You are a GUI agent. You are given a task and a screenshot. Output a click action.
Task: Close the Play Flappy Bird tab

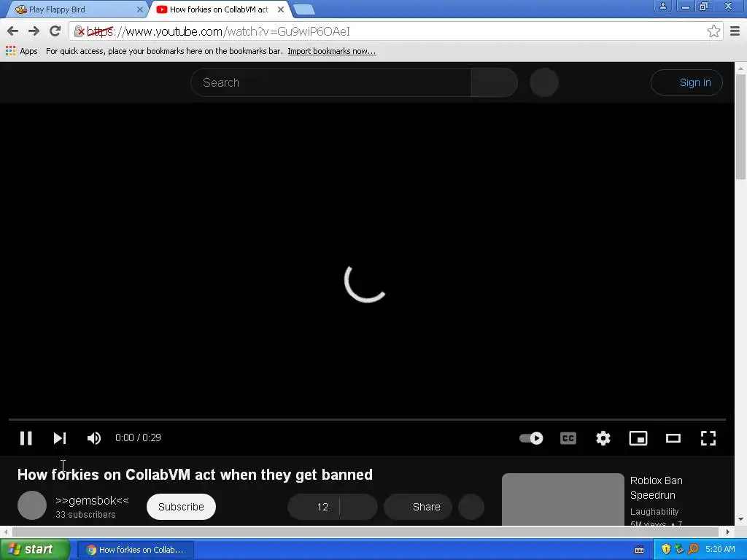[139, 9]
